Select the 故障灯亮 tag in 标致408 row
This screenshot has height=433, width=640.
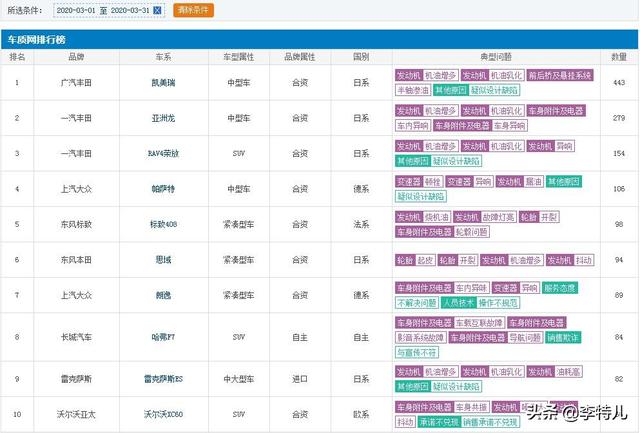click(499, 218)
